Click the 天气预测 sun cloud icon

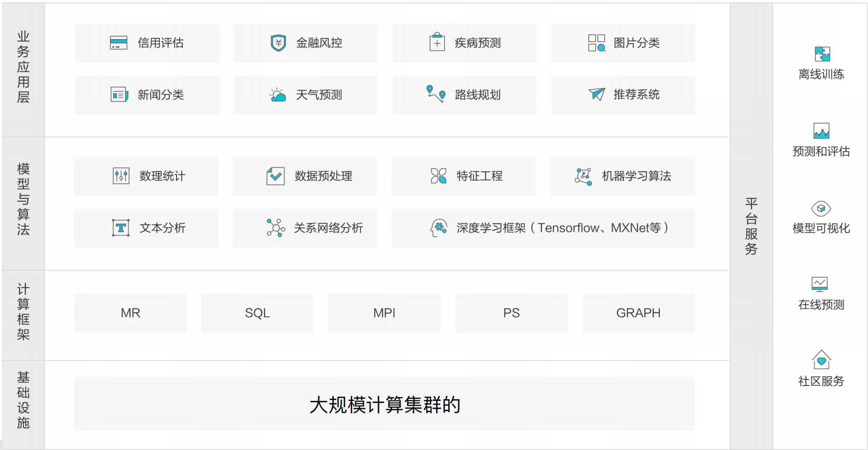(278, 95)
